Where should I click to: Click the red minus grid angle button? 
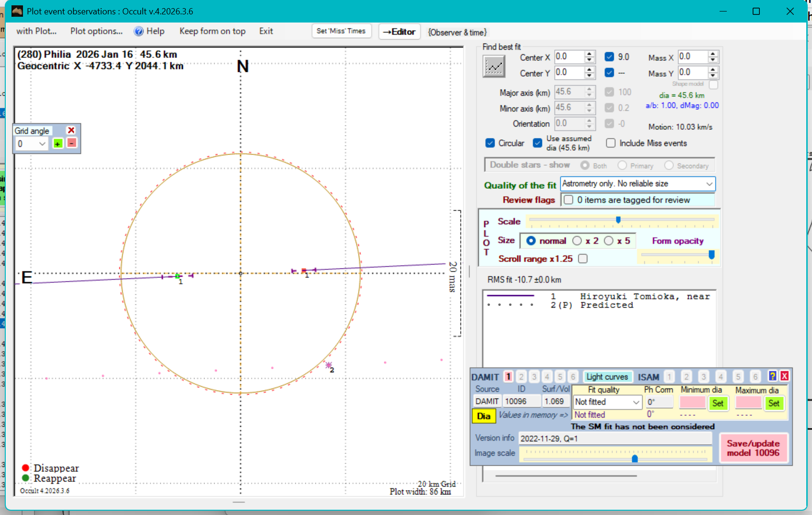pyautogui.click(x=71, y=143)
